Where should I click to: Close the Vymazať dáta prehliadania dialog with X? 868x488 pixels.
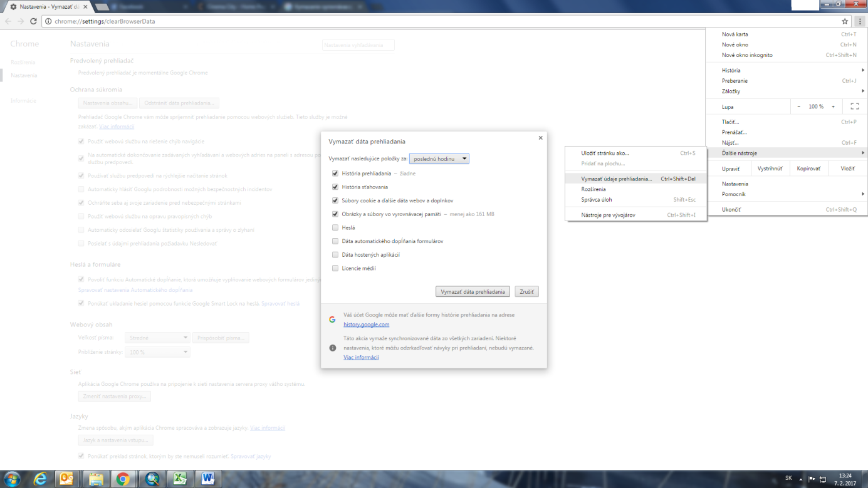(x=540, y=138)
